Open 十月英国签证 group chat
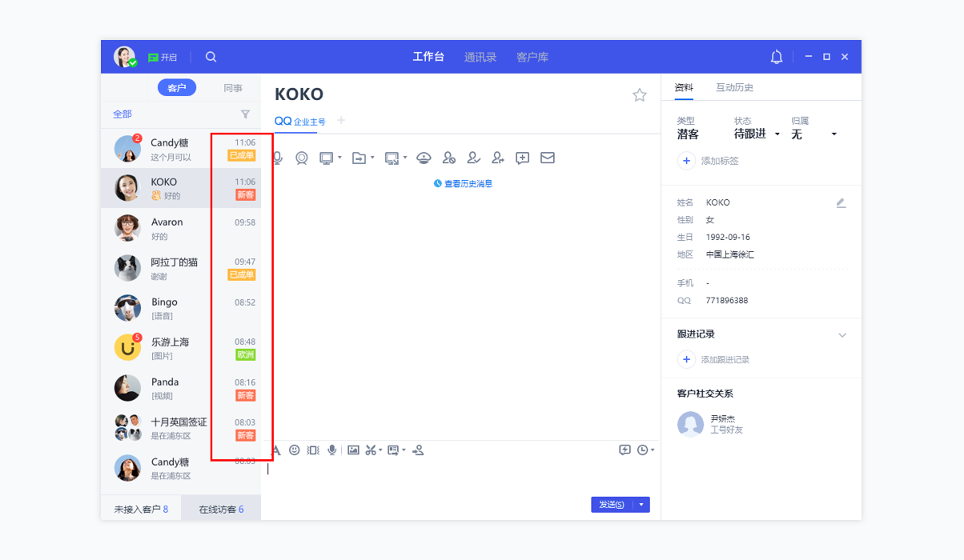Viewport: 964px width, 560px height. pyautogui.click(x=181, y=428)
